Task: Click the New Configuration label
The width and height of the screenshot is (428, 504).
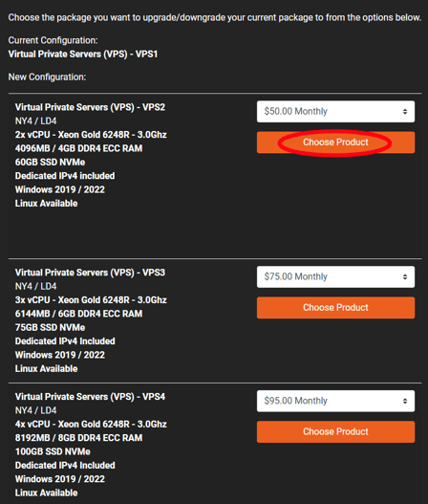Action: pyautogui.click(x=47, y=77)
